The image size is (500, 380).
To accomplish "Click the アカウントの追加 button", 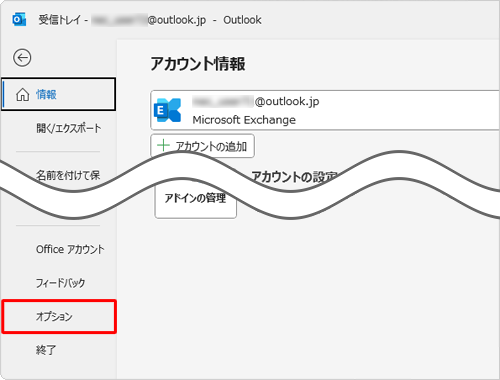I will [202, 146].
